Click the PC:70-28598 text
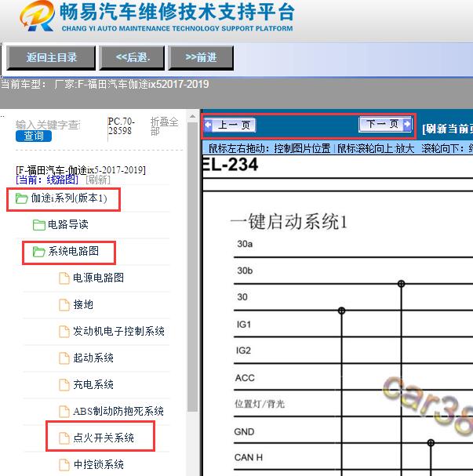 121,126
